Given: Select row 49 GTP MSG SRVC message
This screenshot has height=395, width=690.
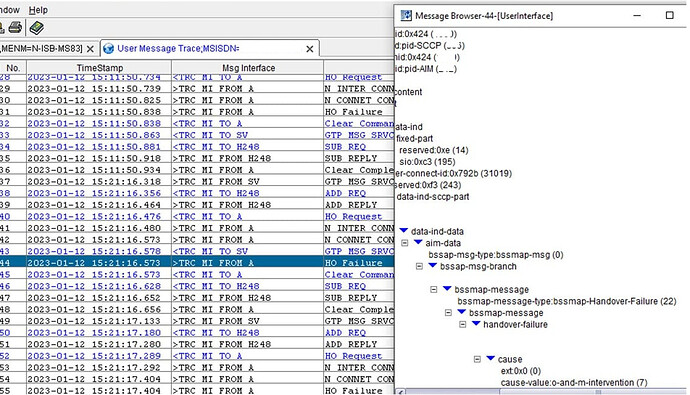Looking at the screenshot, I should (x=197, y=321).
